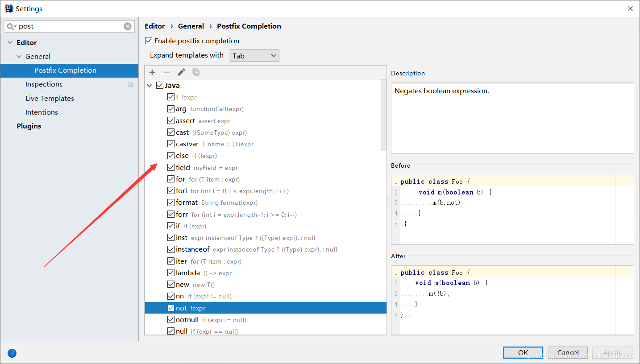The image size is (640, 364).
Task: Open the Expand templates with dropdown
Action: [x=254, y=56]
